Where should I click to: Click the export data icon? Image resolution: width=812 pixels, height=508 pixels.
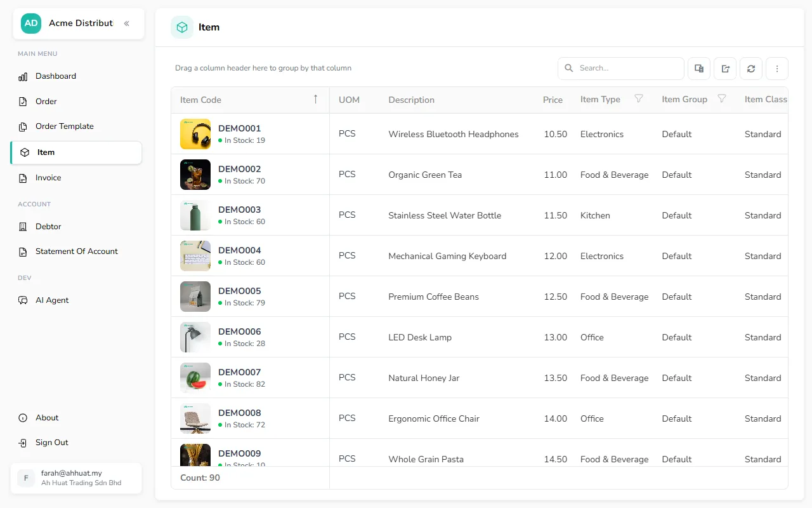point(725,69)
